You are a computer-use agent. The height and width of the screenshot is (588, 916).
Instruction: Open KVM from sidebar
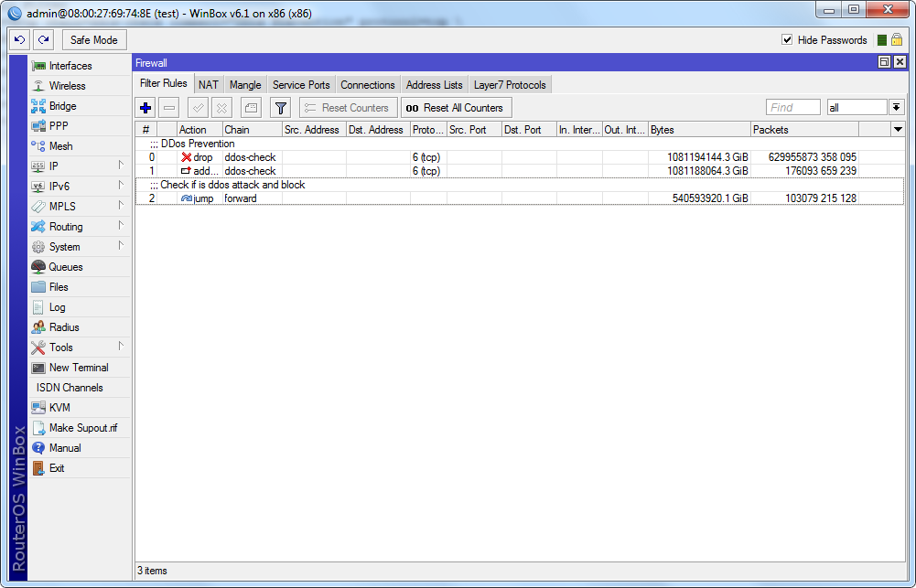(x=80, y=408)
